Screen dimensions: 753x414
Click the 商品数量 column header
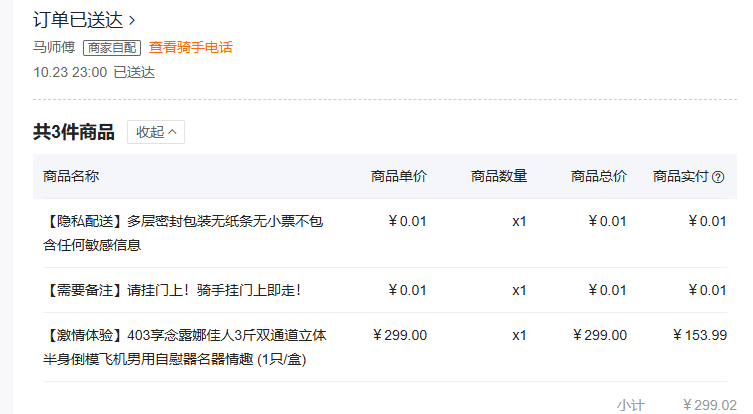click(499, 176)
